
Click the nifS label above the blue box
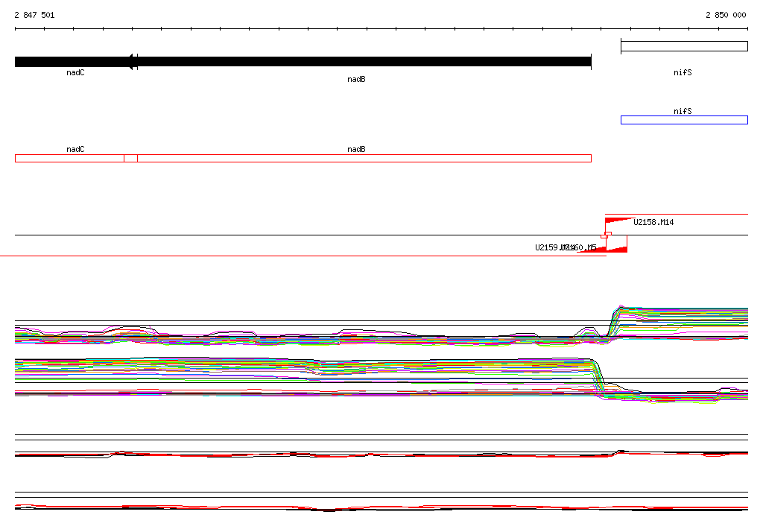tap(683, 112)
